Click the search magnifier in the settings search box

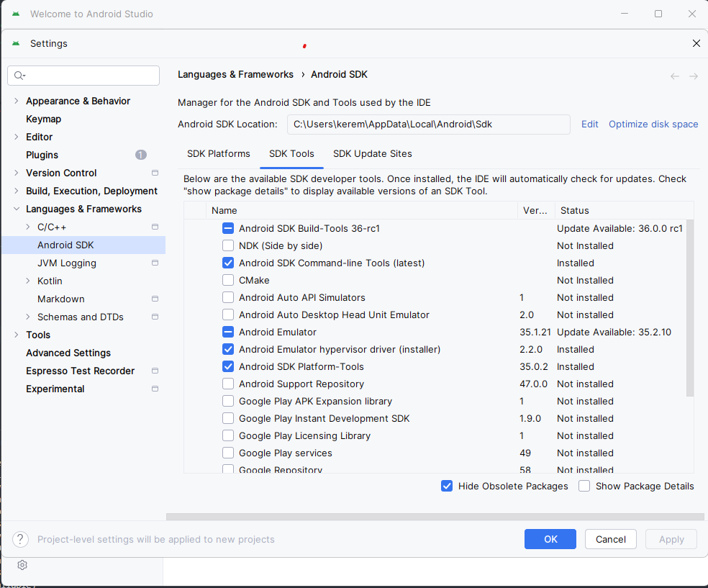click(x=20, y=75)
